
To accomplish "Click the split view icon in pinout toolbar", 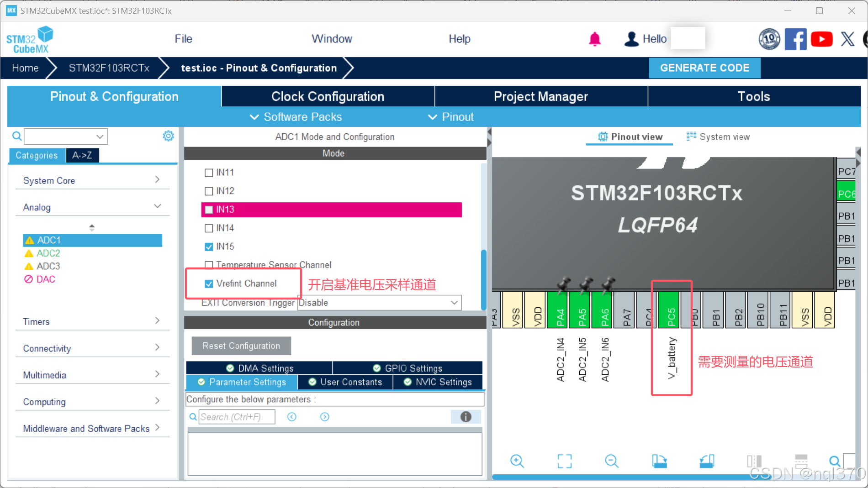I will pos(754,461).
